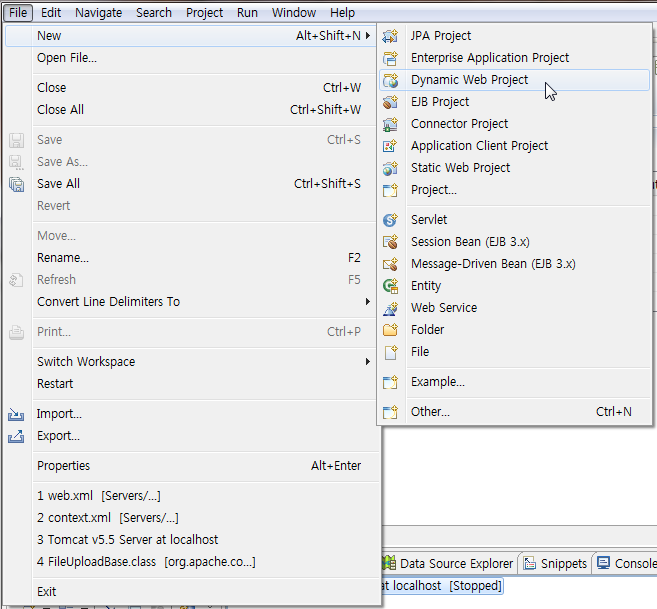The image size is (657, 609).
Task: Open the Project menu
Action: pos(204,13)
